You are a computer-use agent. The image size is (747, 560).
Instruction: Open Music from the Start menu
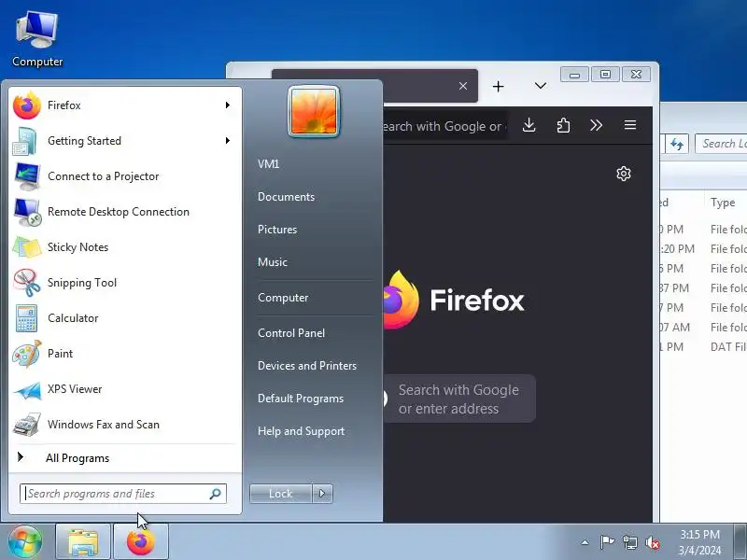point(273,262)
